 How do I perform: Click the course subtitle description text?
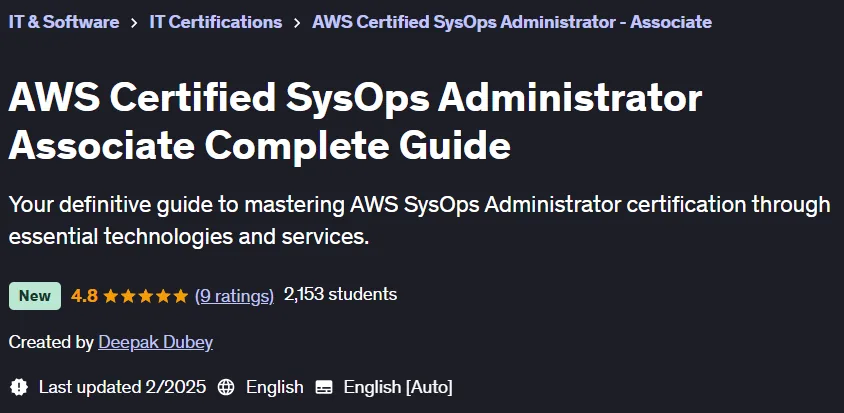419,220
